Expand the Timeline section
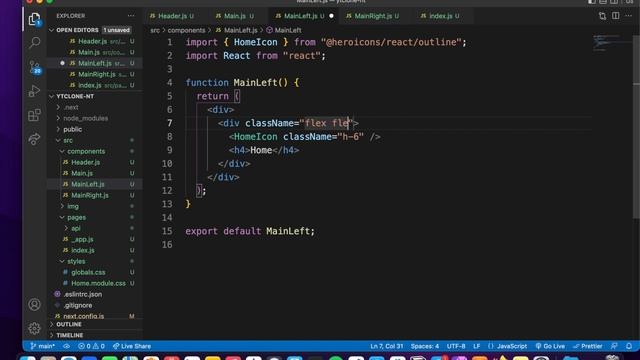This screenshot has width=640, height=360. point(95,336)
